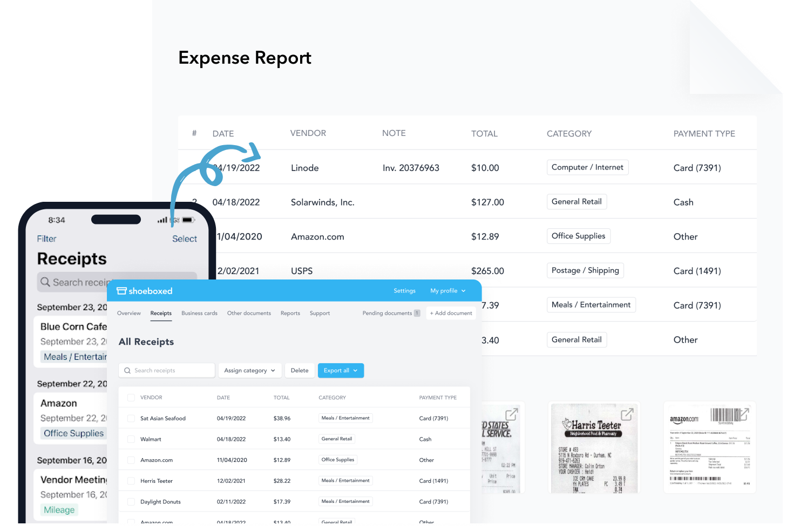Open the My profile dropdown
This screenshot has height=532, width=800.
click(x=448, y=291)
